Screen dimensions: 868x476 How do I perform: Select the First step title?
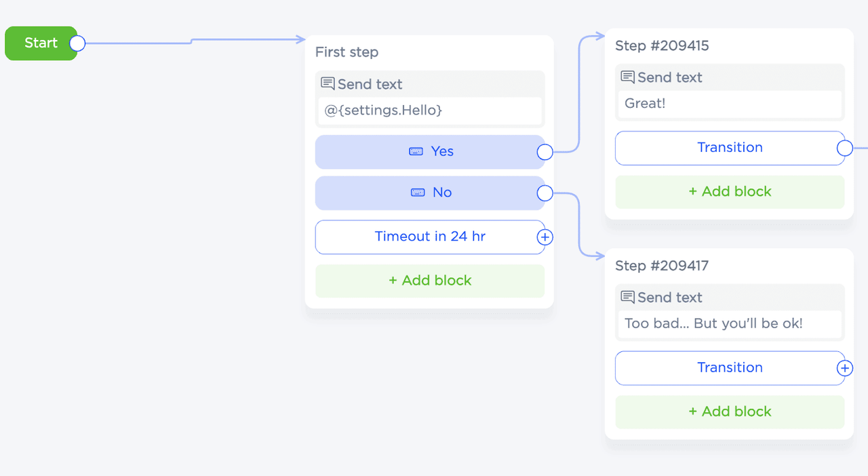click(347, 52)
